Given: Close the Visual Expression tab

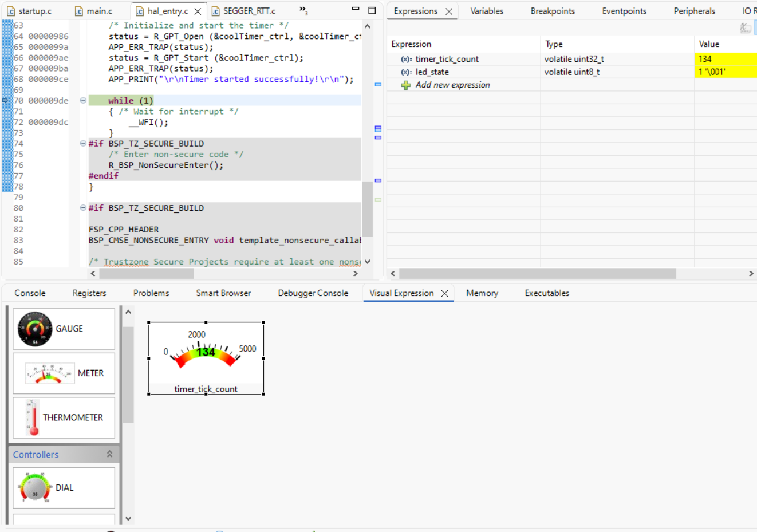Looking at the screenshot, I should pyautogui.click(x=444, y=293).
